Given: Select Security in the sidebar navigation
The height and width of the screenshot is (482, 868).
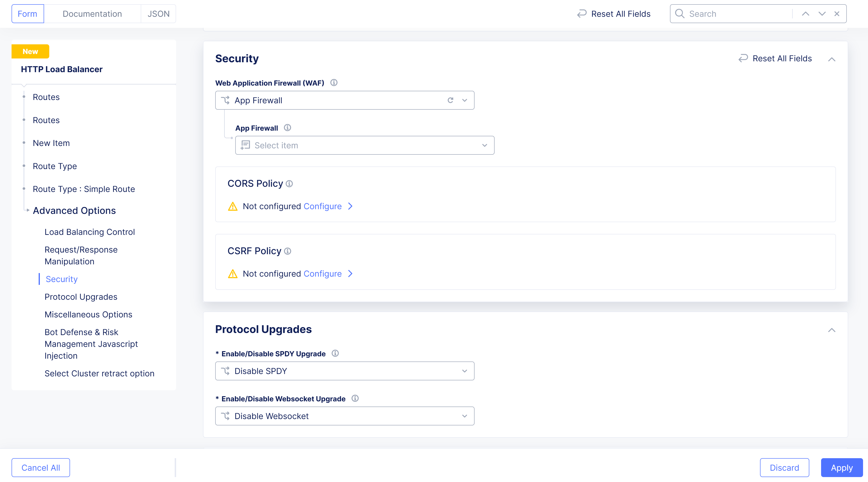Looking at the screenshot, I should [x=61, y=279].
